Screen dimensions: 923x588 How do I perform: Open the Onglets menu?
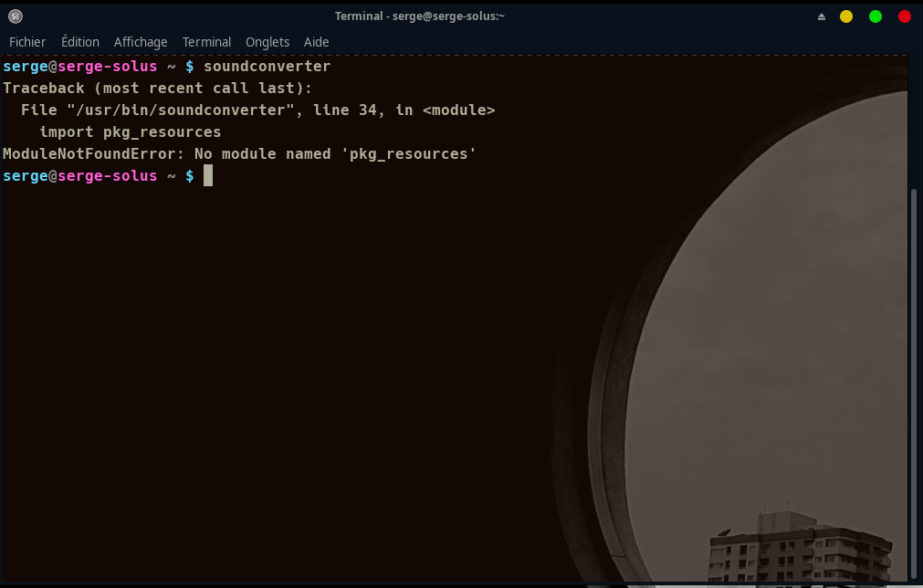pyautogui.click(x=267, y=42)
